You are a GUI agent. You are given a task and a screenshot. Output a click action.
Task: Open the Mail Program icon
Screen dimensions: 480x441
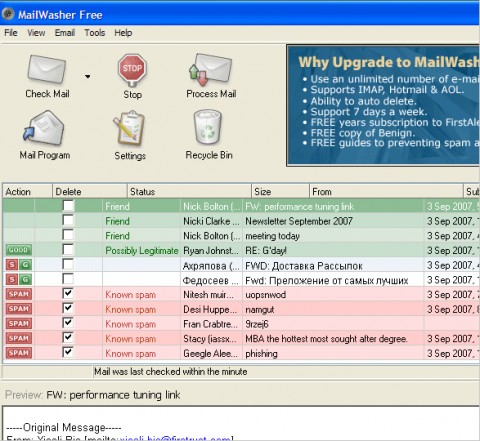click(x=44, y=128)
